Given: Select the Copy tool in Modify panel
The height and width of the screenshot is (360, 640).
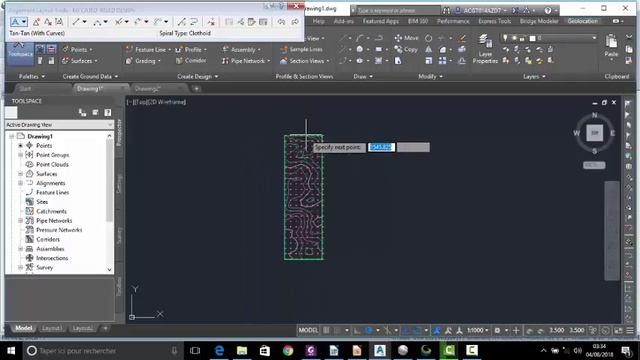Looking at the screenshot, I should 406,49.
